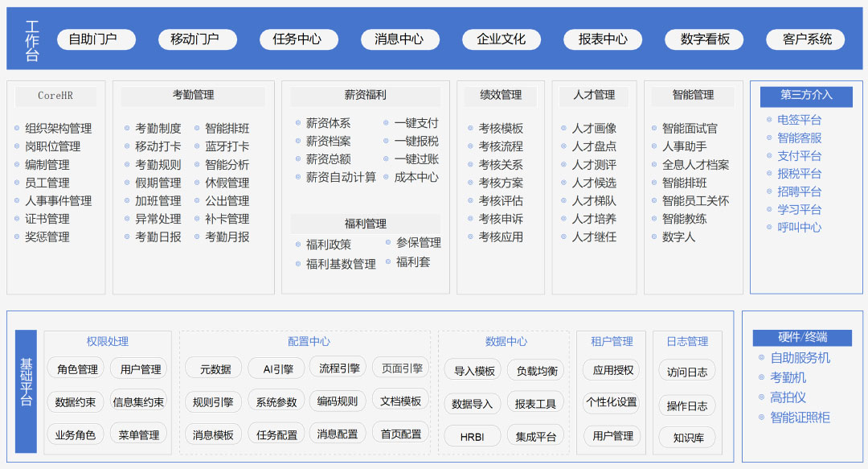
Task: Switch to 报表中心 in the top bar
Action: tap(603, 39)
